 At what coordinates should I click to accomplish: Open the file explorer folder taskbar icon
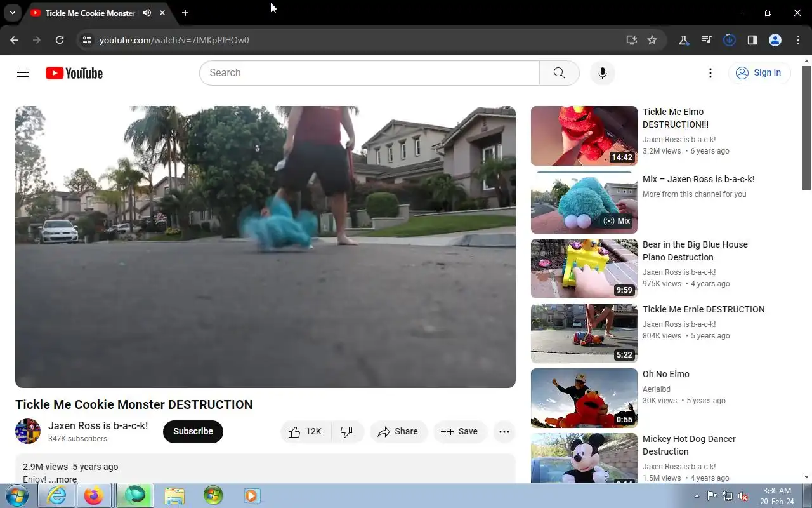click(174, 495)
